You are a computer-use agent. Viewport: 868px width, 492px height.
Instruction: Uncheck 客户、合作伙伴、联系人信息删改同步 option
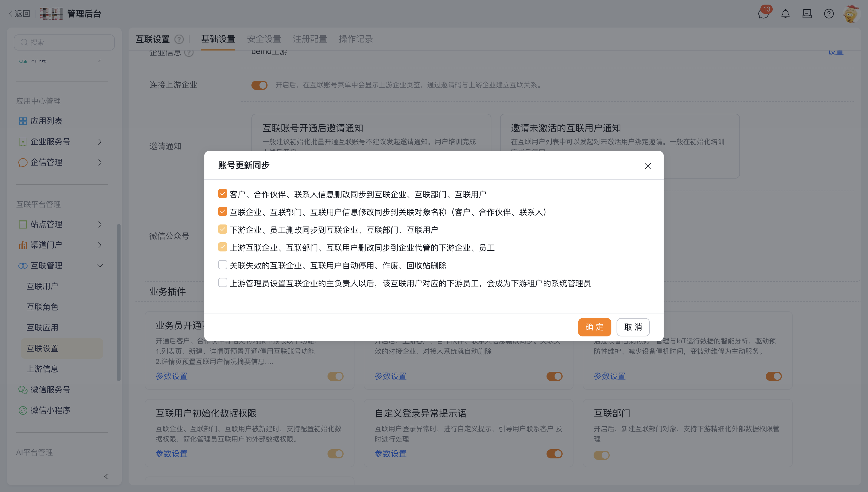[x=222, y=194]
